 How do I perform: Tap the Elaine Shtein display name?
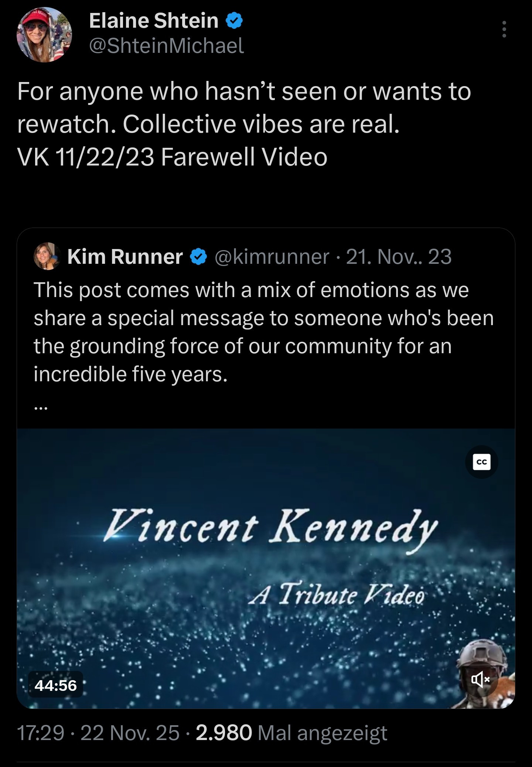[154, 21]
